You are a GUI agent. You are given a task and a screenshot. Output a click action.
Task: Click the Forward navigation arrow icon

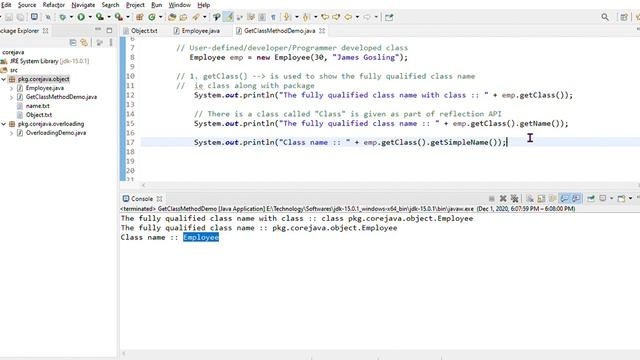367,17
